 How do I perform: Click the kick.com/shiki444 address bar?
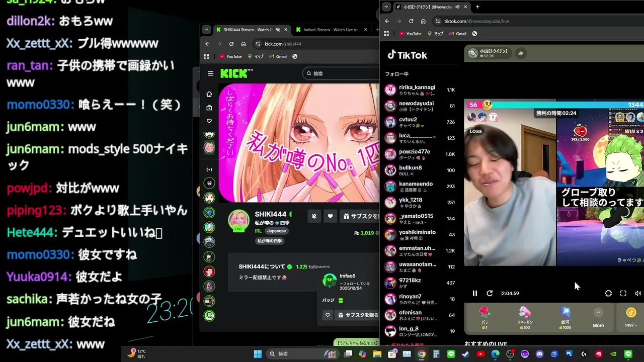(316, 44)
